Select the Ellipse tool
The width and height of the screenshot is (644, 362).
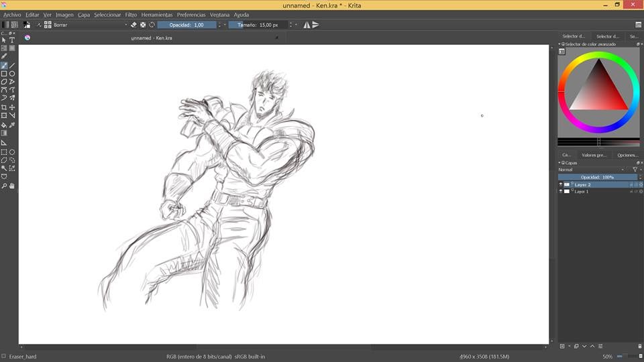(12, 74)
